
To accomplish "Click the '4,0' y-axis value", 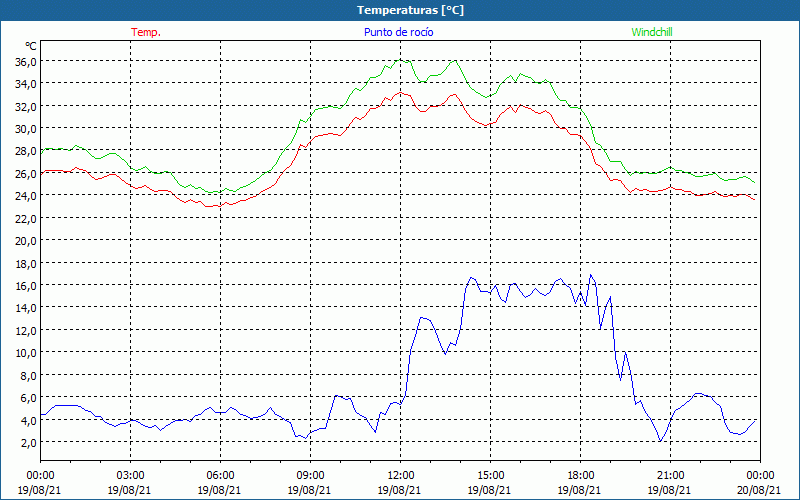I will pyautogui.click(x=28, y=420).
